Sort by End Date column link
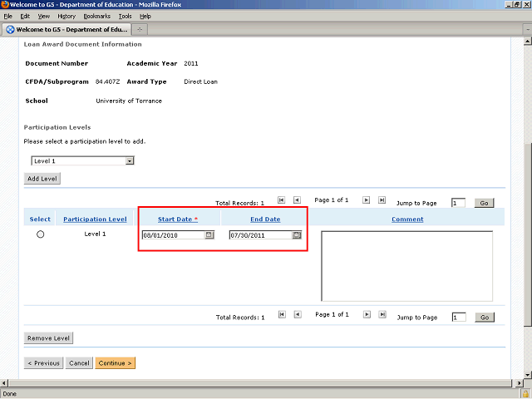This screenshot has width=532, height=399. pyautogui.click(x=265, y=219)
